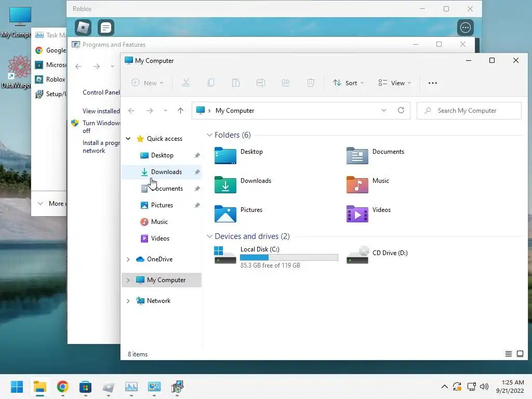This screenshot has width=532, height=399.
Task: Click Control Panel link in Programs and Features
Action: pos(101,92)
